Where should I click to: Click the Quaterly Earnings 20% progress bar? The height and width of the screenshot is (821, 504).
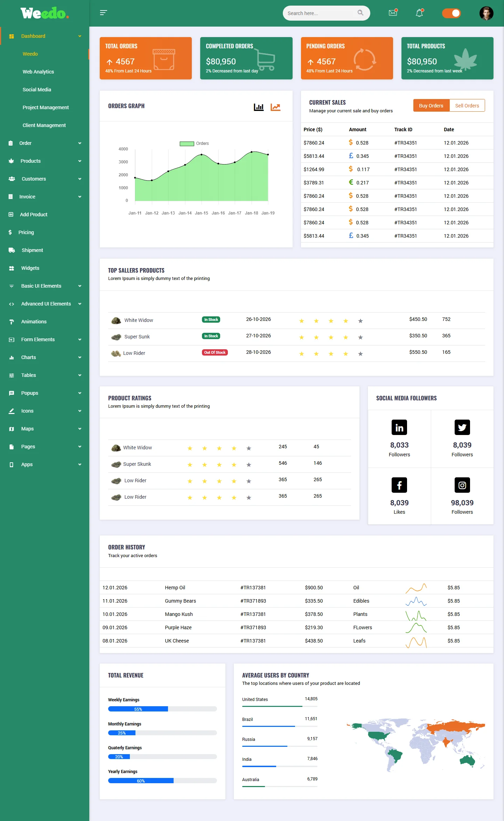click(162, 757)
